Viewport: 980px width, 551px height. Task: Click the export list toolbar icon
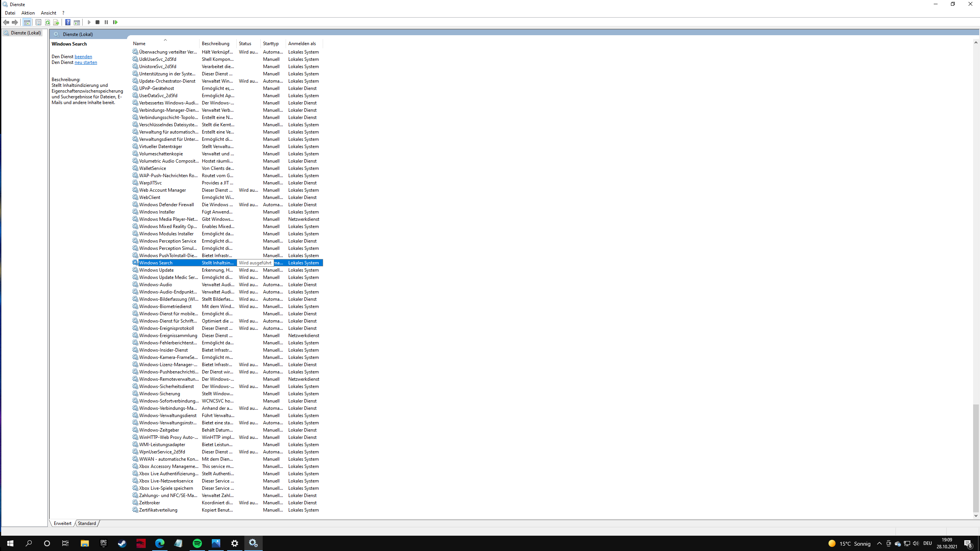[x=56, y=22]
